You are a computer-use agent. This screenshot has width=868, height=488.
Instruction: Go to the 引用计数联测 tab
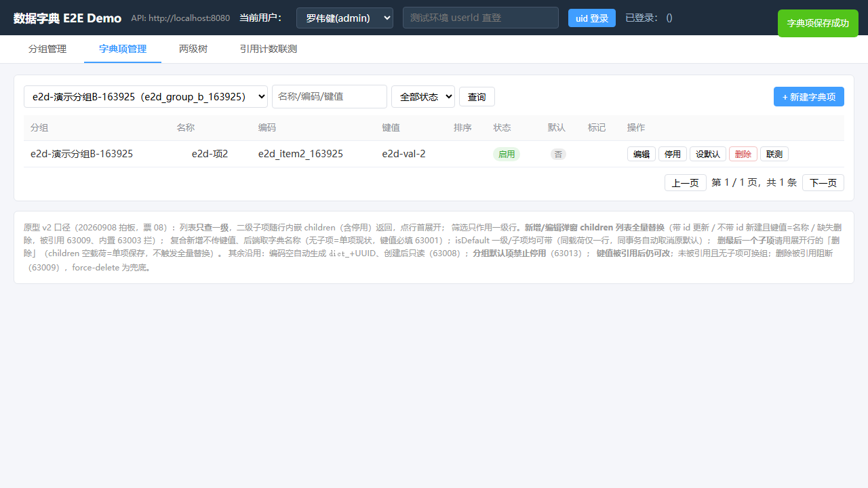click(x=268, y=49)
